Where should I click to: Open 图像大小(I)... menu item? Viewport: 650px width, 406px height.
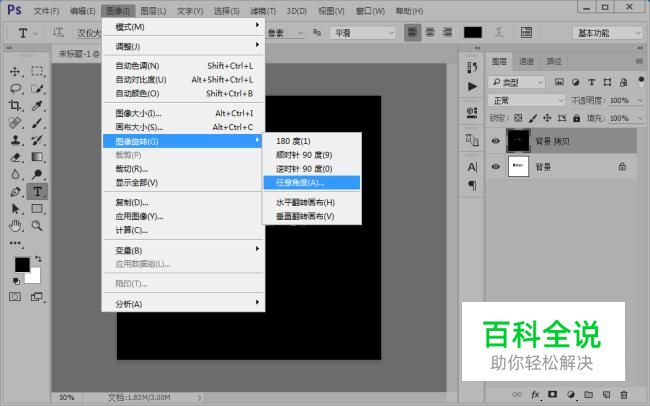183,113
